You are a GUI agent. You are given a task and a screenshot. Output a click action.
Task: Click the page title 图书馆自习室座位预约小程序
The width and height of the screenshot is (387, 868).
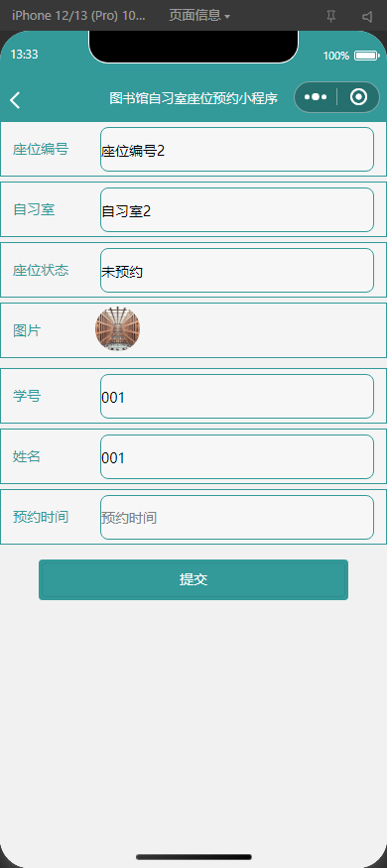193,98
